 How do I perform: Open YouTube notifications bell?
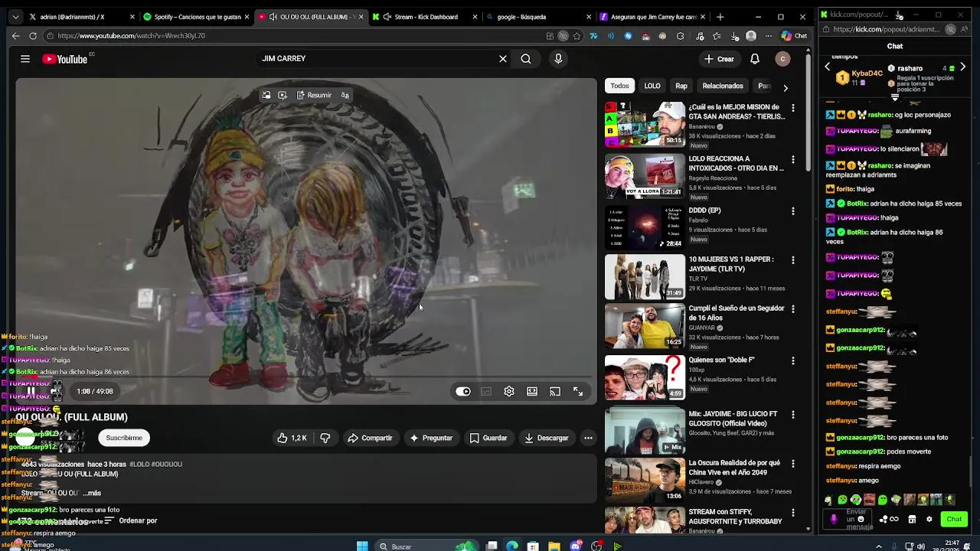click(755, 59)
